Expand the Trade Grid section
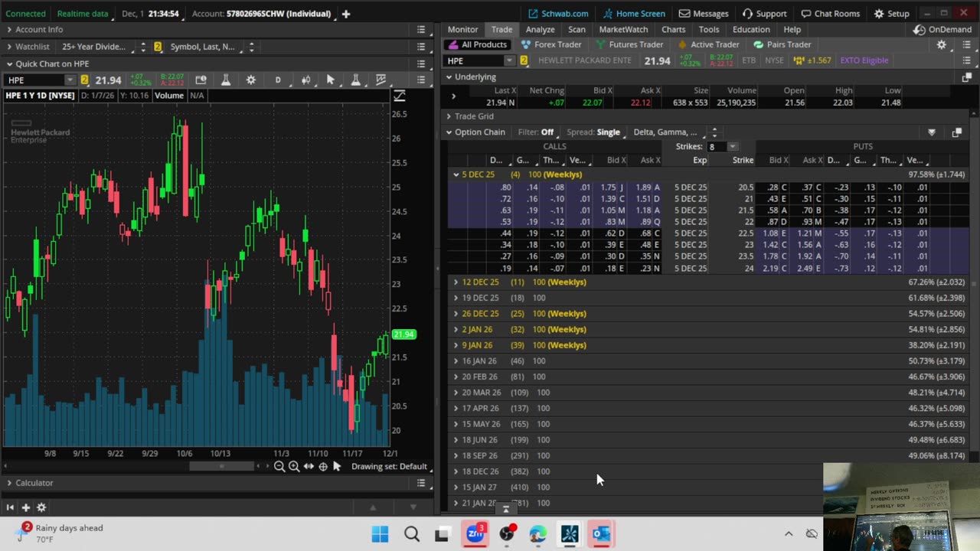Image resolution: width=980 pixels, height=551 pixels. 449,116
